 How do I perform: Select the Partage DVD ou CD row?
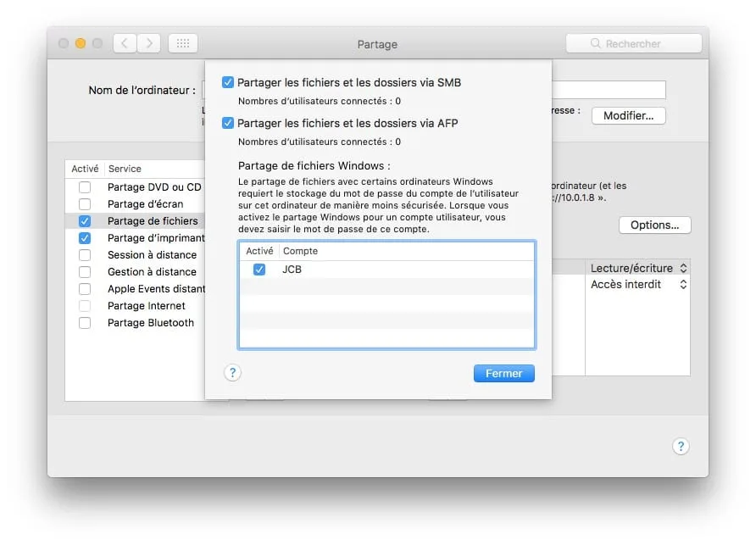[135, 187]
